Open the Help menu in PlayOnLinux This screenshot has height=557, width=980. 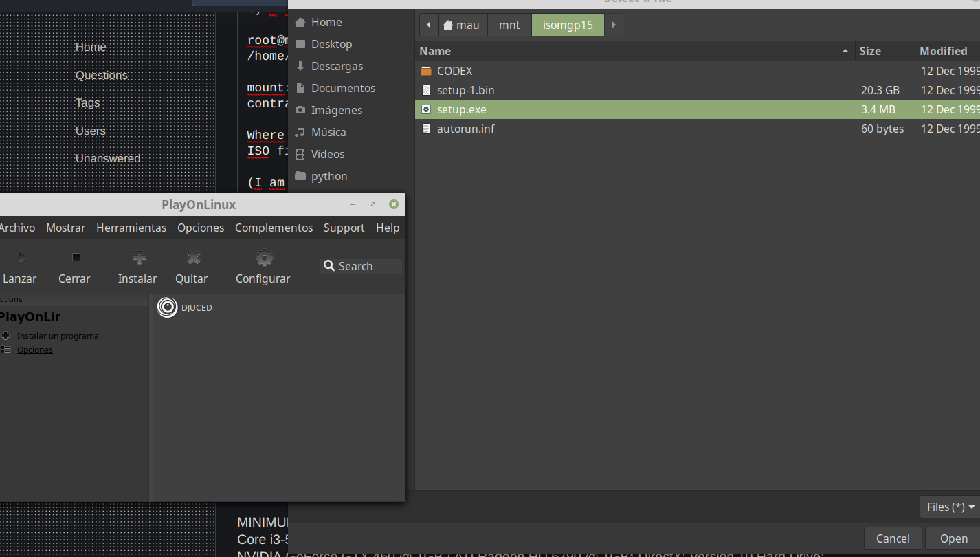pyautogui.click(x=388, y=228)
